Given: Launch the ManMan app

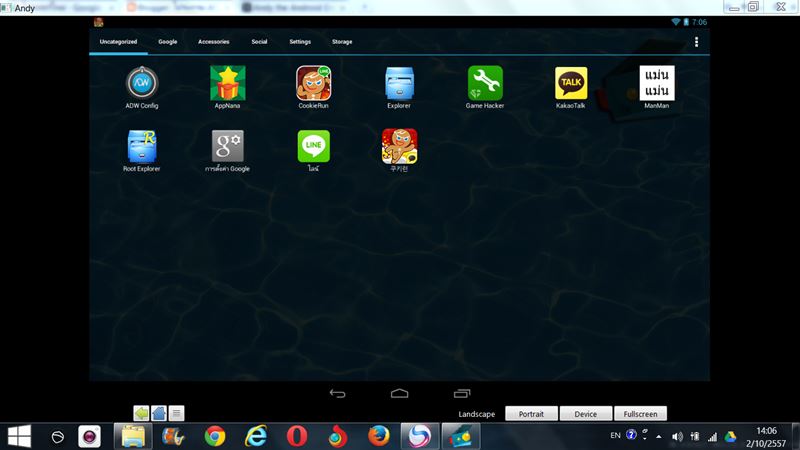Looking at the screenshot, I should point(657,87).
